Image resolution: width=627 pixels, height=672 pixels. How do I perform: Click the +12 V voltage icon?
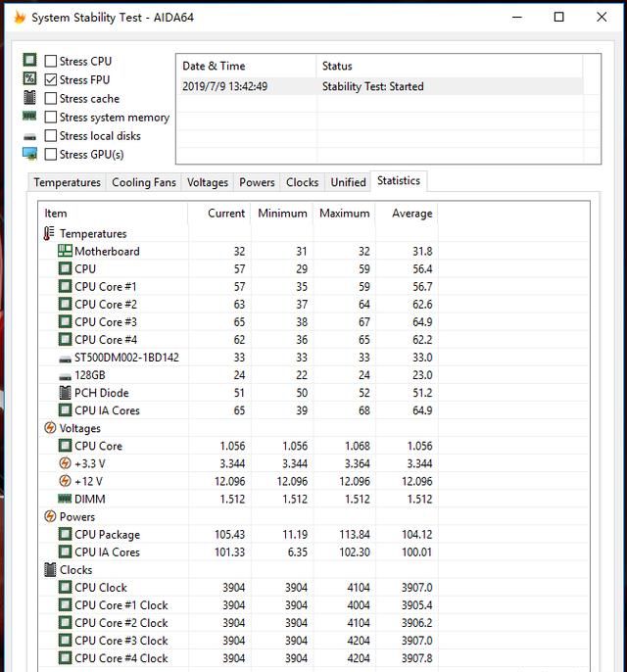pyautogui.click(x=66, y=481)
